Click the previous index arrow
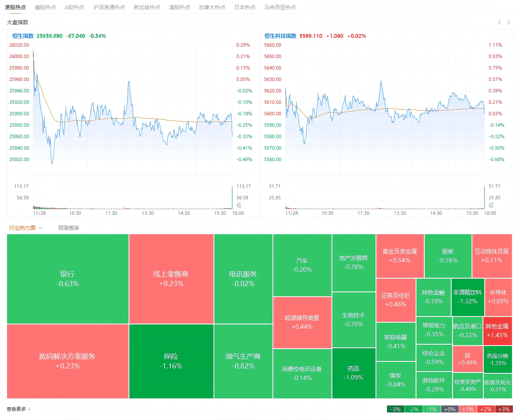This screenshot has width=516, height=420. tap(499, 22)
